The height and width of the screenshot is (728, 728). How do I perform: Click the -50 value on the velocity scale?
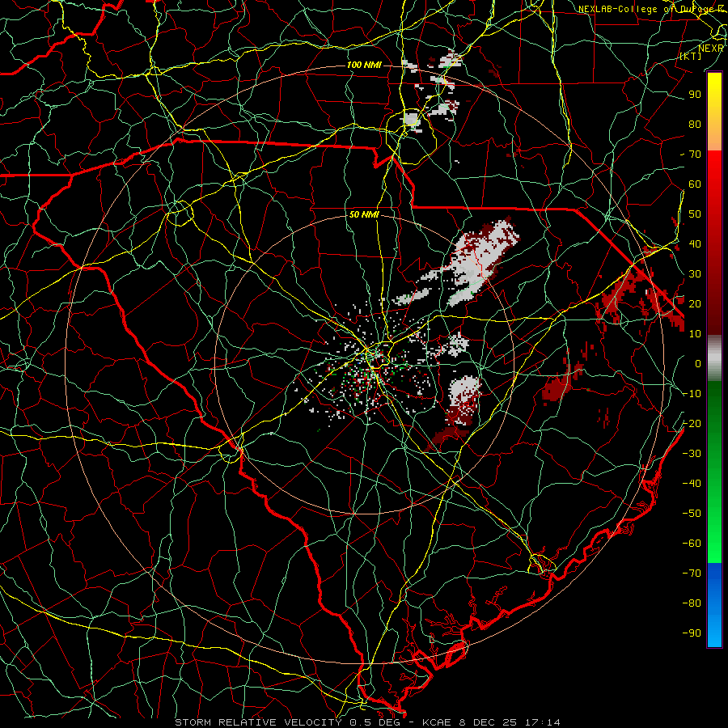pos(692,514)
